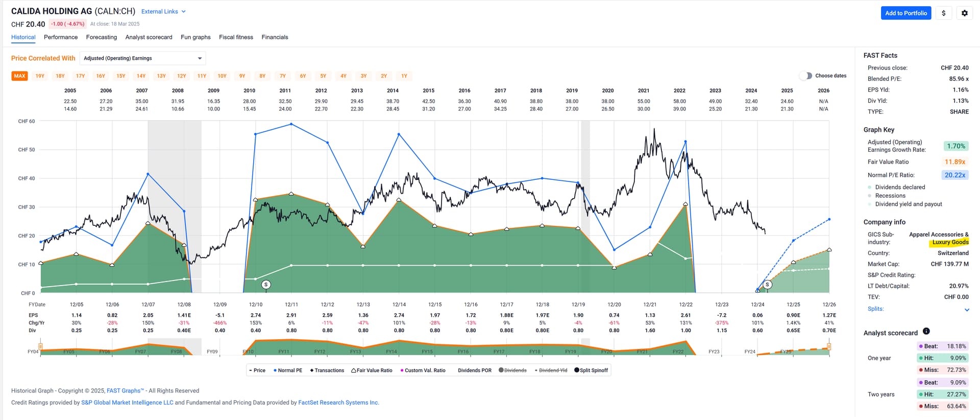Click the dollar sign currency icon
This screenshot has height=420, width=980.
click(943, 13)
